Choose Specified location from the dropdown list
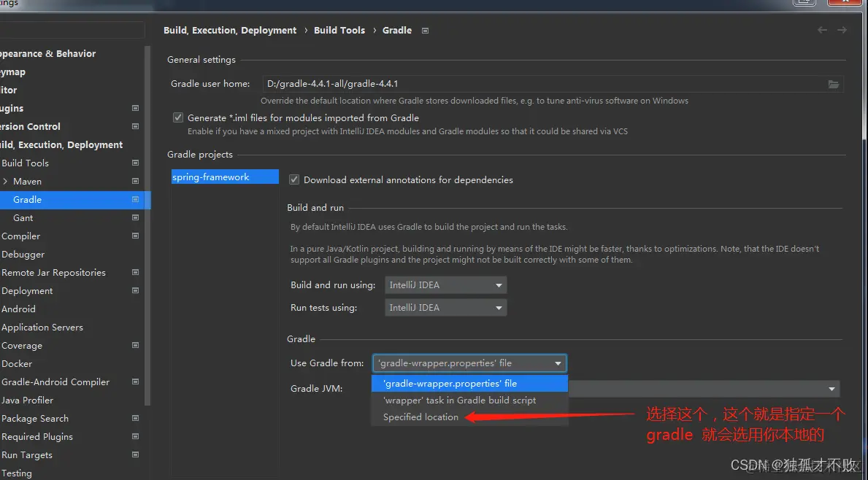868x480 pixels. coord(420,417)
